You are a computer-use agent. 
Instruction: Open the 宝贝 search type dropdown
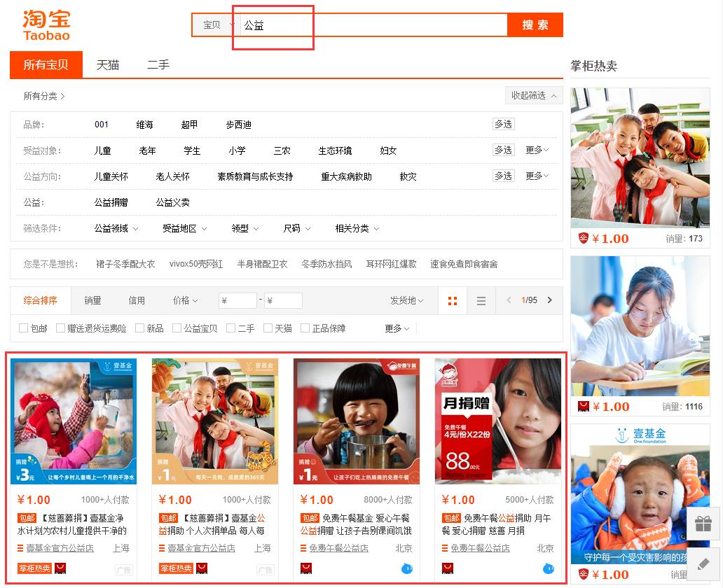[216, 25]
